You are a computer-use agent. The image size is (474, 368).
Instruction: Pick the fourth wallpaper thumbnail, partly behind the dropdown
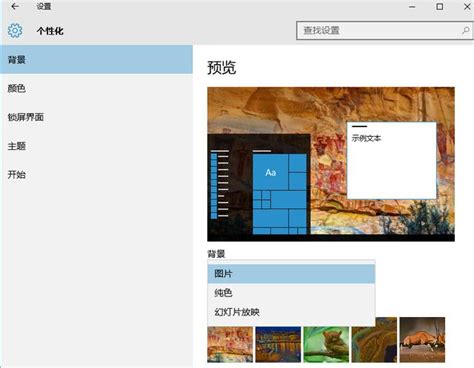click(x=374, y=344)
